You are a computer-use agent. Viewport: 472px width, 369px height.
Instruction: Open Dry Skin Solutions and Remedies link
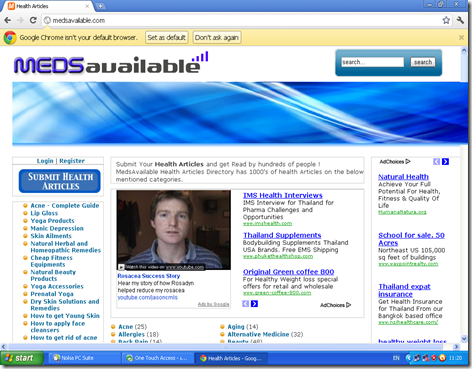(x=65, y=305)
